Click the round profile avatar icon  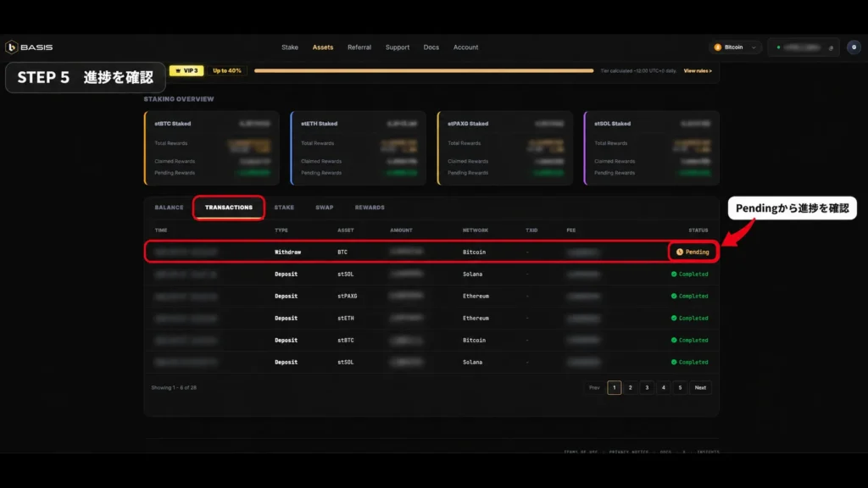(854, 47)
